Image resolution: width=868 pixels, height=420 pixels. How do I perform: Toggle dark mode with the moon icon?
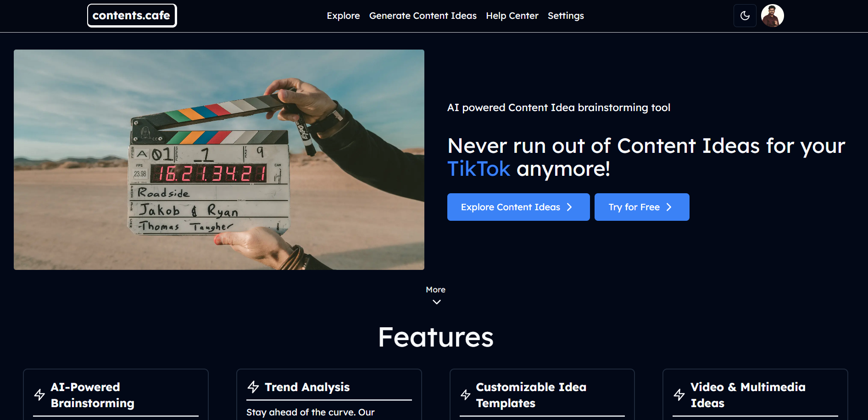click(x=745, y=16)
